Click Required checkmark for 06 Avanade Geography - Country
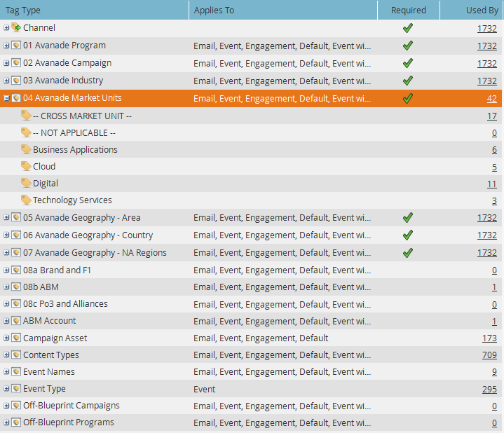Viewport: 504px width, 433px height. [x=408, y=235]
